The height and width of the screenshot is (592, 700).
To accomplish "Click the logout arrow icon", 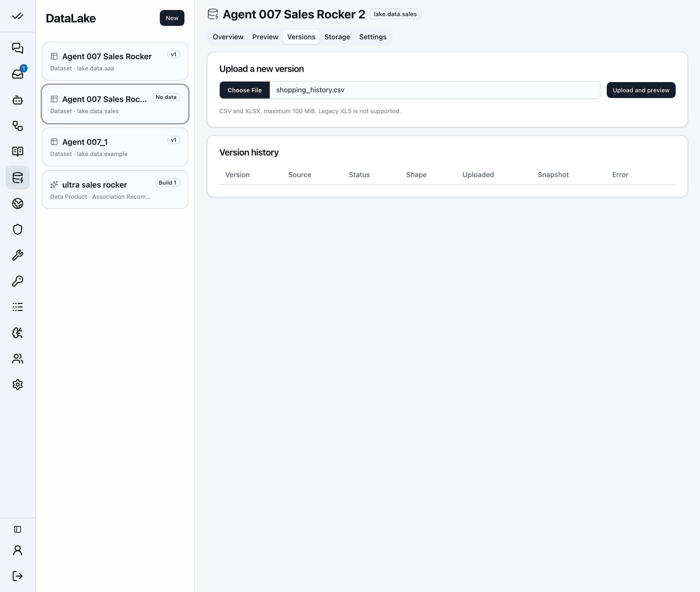I will click(x=17, y=576).
